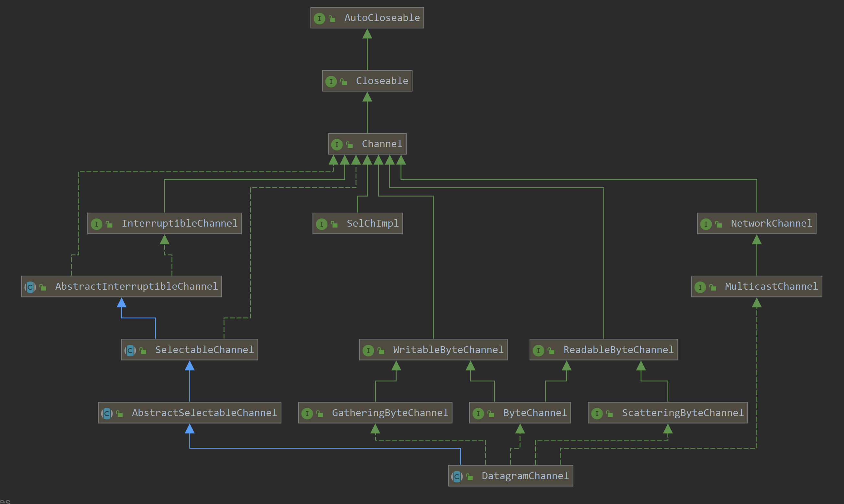Image resolution: width=844 pixels, height=504 pixels.
Task: Select the InterruptibleChannel diagram node
Action: [164, 223]
